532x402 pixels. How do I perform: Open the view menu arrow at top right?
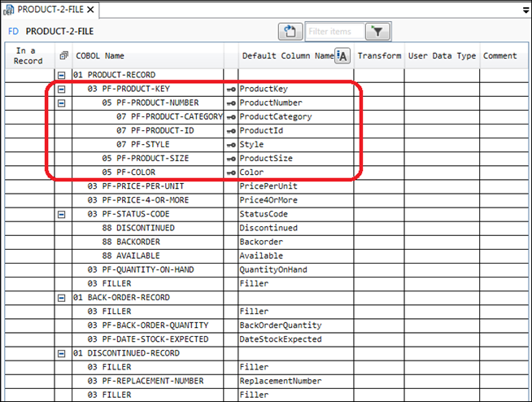point(525,10)
